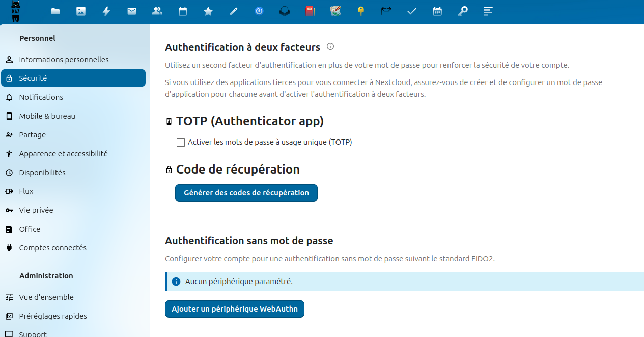644x337 pixels.
Task: Click the Tasks checkmark icon
Action: (412, 11)
